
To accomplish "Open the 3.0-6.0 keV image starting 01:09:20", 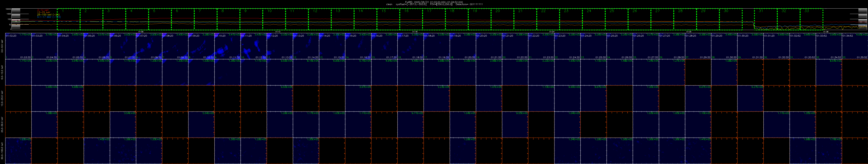I will (201, 46).
